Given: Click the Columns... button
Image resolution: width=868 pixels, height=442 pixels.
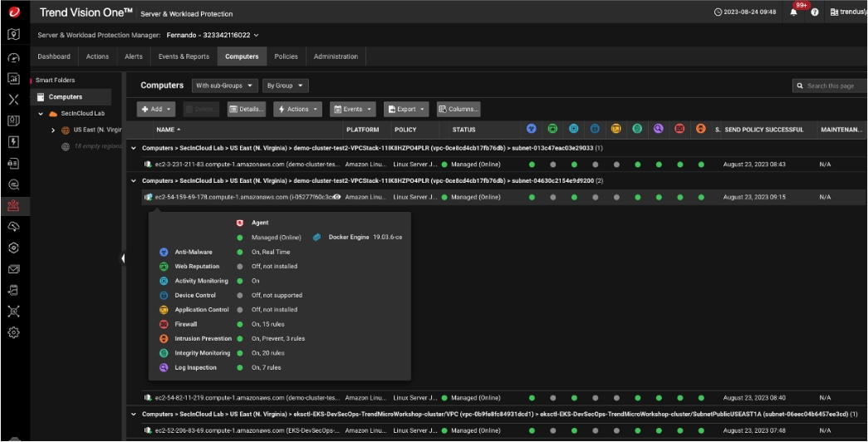Looking at the screenshot, I should (459, 109).
